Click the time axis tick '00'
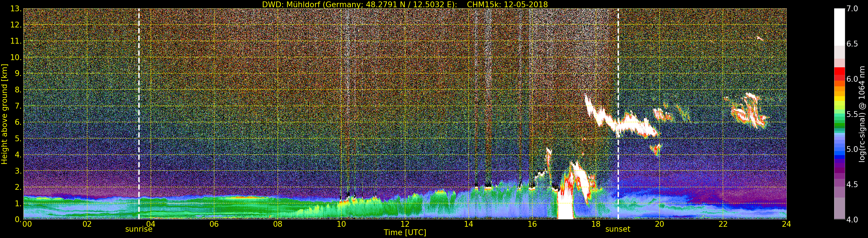This screenshot has height=238, width=868. tap(27, 224)
